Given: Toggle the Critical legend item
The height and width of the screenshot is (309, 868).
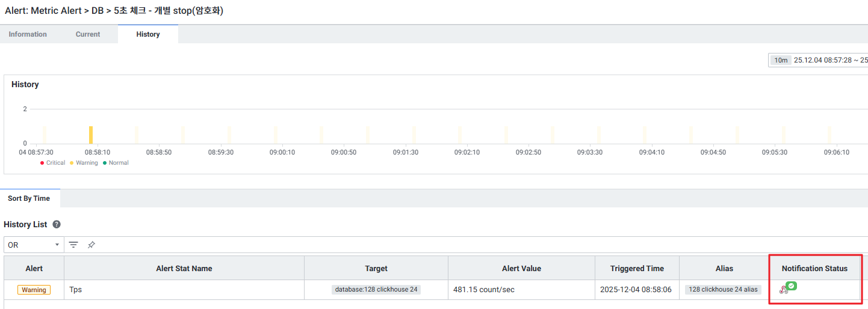Looking at the screenshot, I should click(52, 163).
